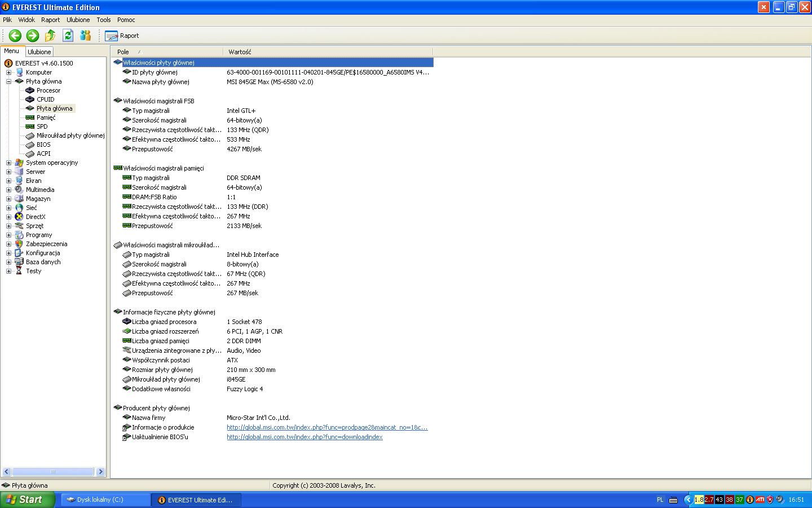This screenshot has width=812, height=508.
Task: Open the Pomoc menu
Action: (126, 20)
